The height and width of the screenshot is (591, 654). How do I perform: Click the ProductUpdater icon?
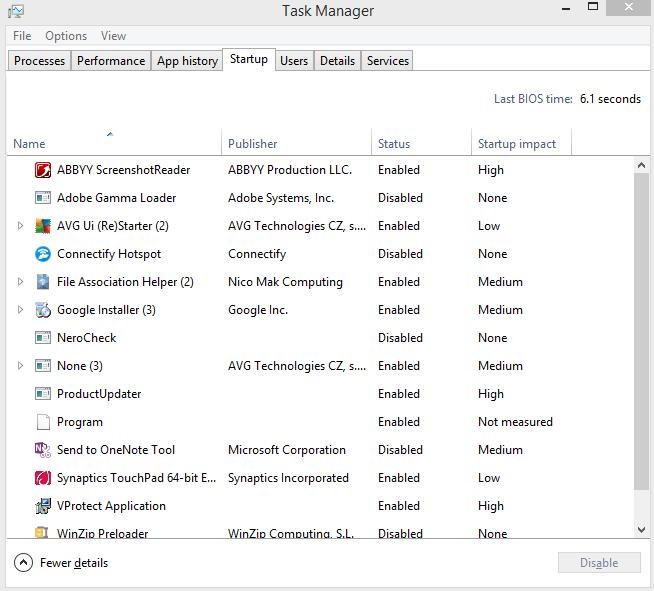click(43, 394)
